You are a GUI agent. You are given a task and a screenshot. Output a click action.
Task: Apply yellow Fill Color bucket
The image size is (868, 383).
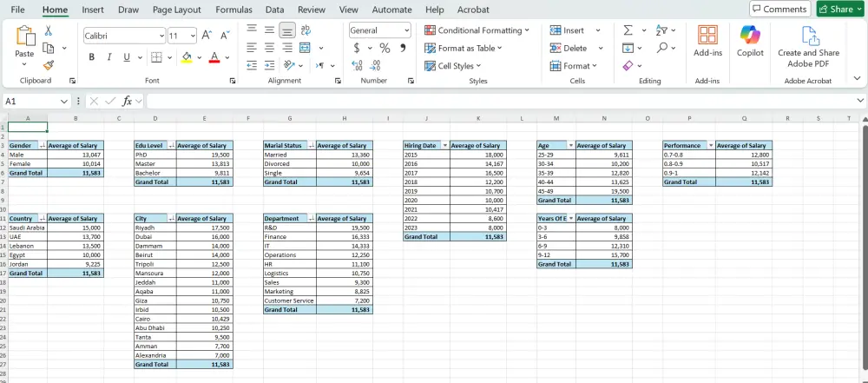(x=187, y=57)
